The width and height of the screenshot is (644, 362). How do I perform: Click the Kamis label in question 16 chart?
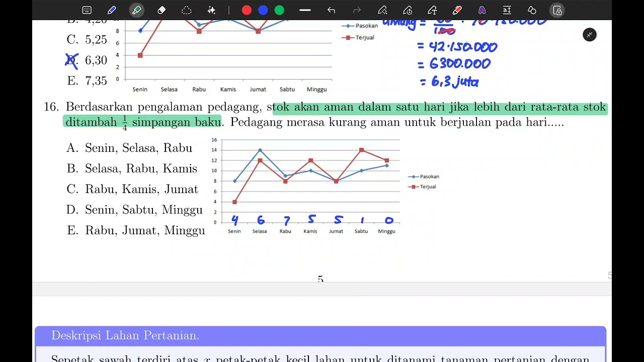[310, 231]
